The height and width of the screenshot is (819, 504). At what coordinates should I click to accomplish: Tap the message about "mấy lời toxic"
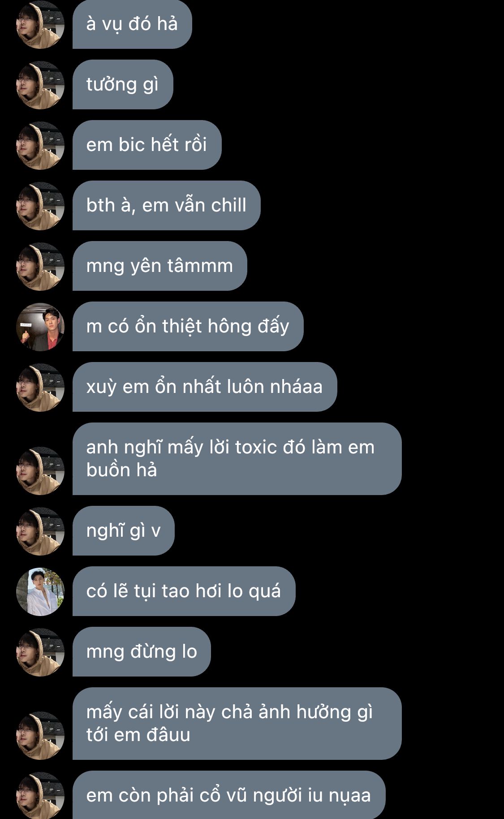[x=237, y=459]
